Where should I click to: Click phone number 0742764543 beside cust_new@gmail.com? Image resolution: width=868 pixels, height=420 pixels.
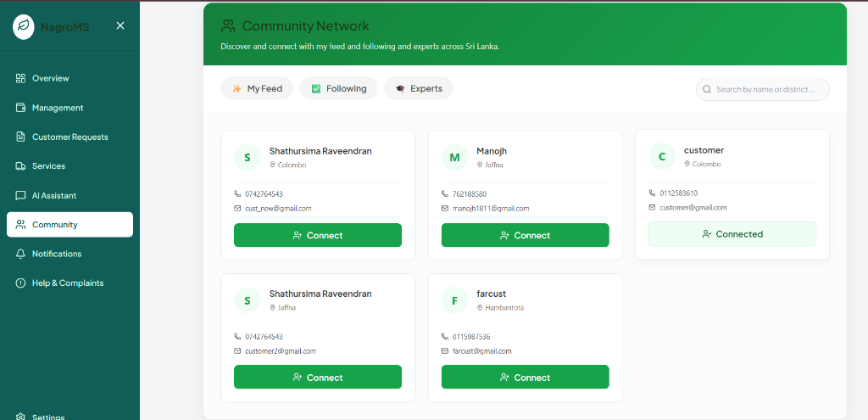point(264,194)
